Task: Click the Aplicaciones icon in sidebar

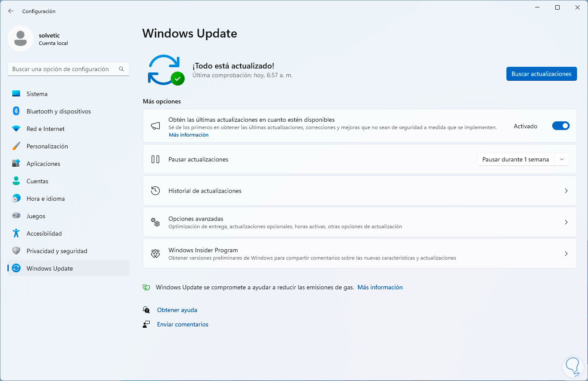Action: point(16,164)
